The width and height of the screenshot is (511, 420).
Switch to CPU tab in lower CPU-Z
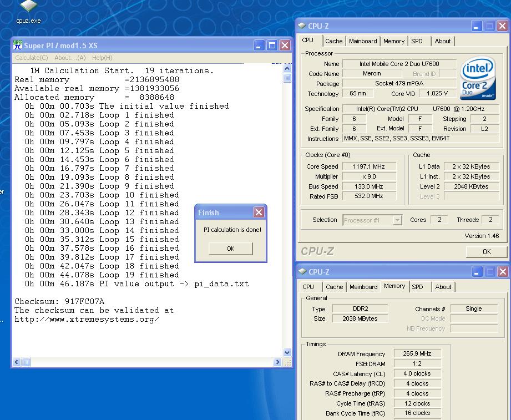click(308, 287)
